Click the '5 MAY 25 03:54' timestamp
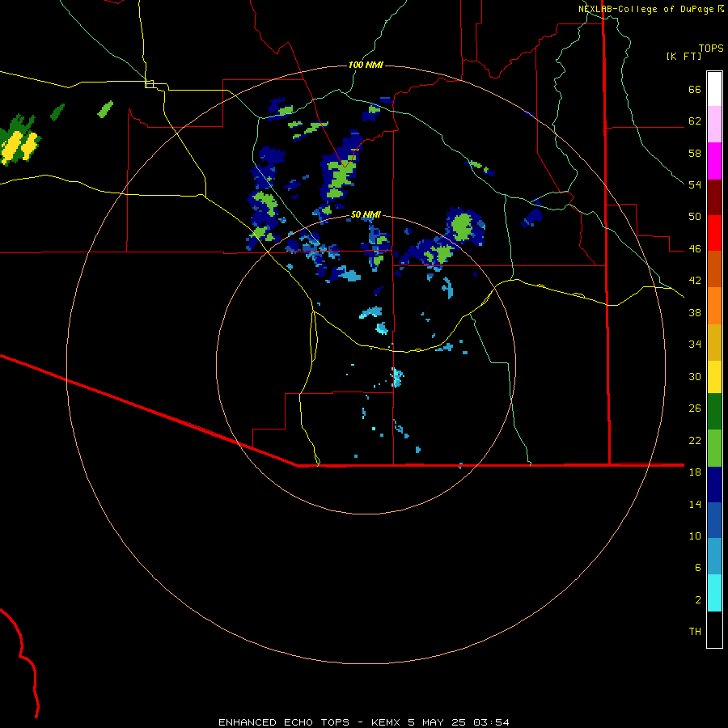Image resolution: width=728 pixels, height=728 pixels. click(459, 722)
